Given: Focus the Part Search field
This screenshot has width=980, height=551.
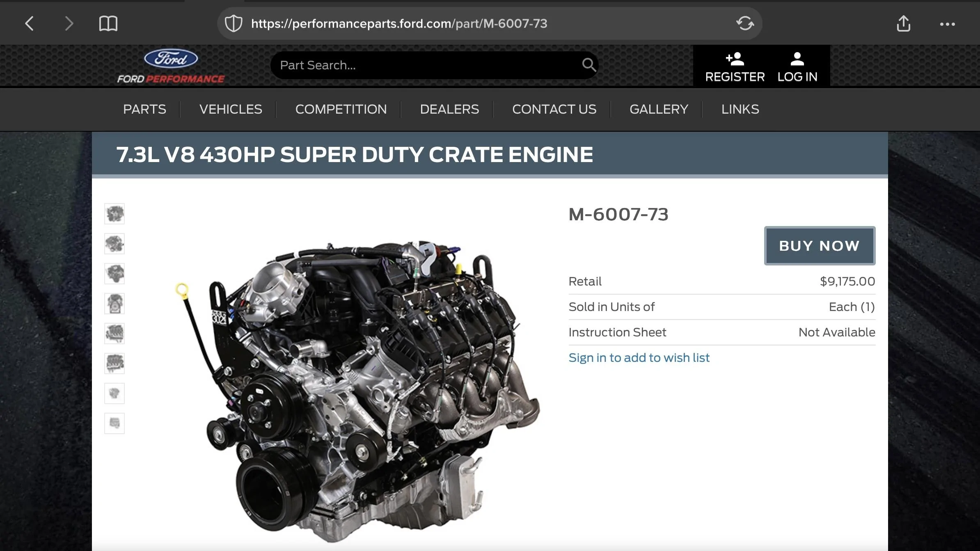Looking at the screenshot, I should [x=434, y=65].
